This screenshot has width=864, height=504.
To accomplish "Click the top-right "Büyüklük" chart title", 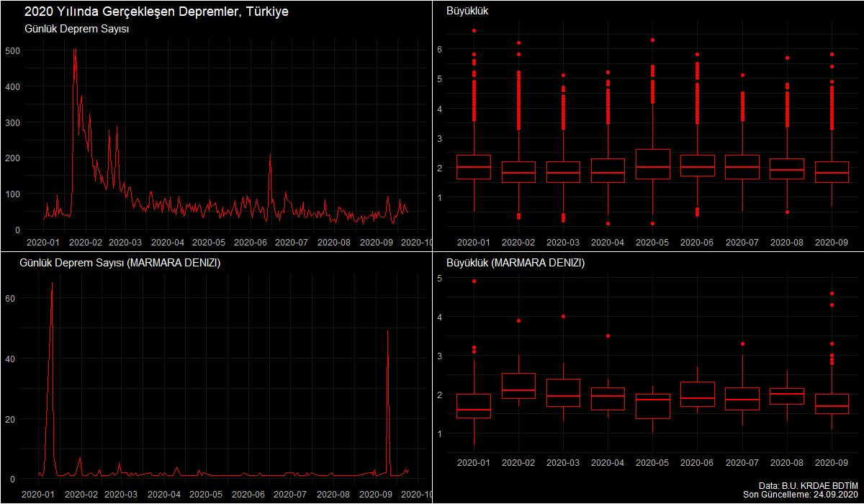I will (x=467, y=12).
